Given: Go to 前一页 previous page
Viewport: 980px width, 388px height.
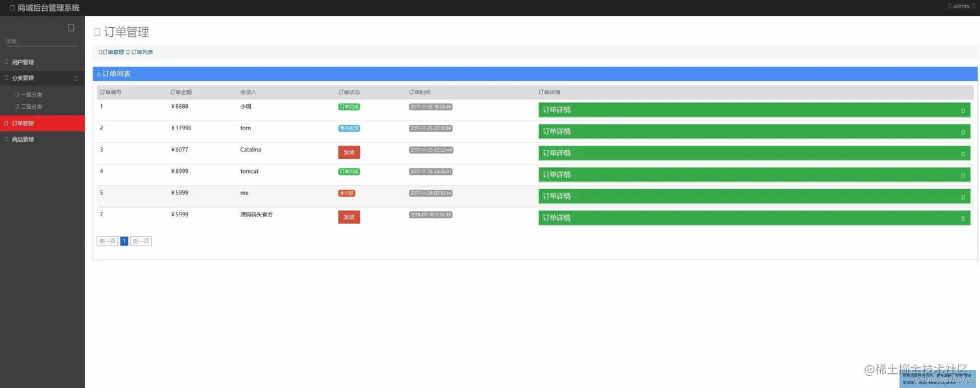Looking at the screenshot, I should pos(108,241).
